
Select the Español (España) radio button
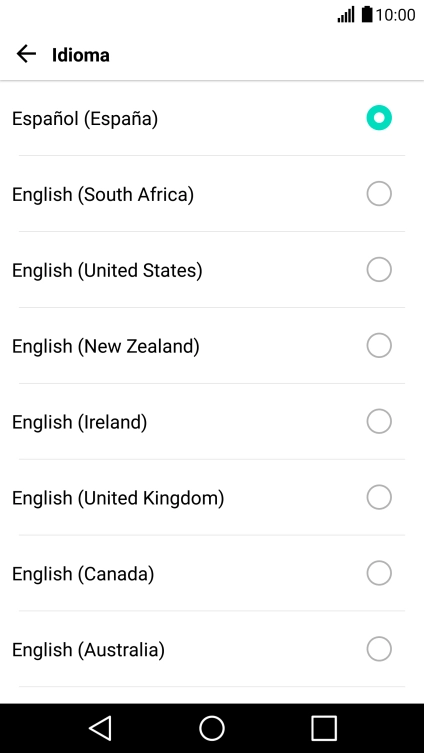coord(379,118)
